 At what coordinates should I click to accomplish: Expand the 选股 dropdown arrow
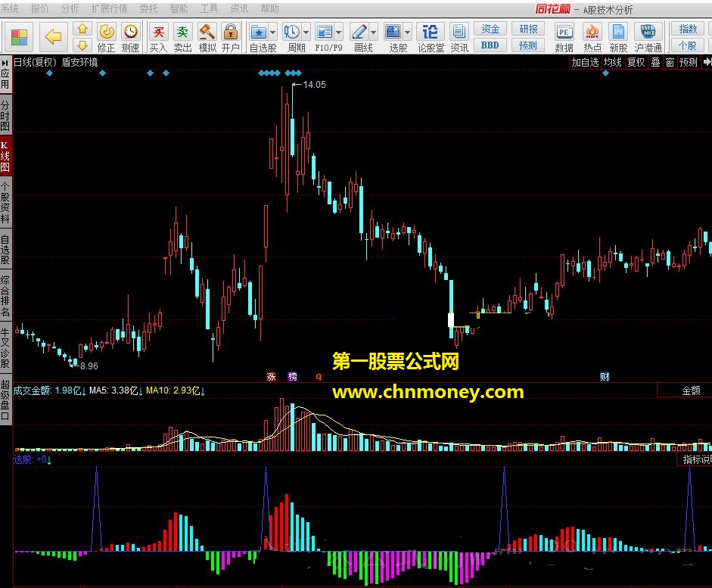pyautogui.click(x=407, y=33)
